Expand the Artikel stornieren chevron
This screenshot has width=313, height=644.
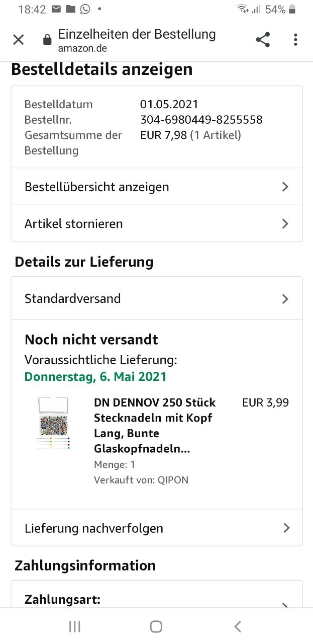(285, 223)
